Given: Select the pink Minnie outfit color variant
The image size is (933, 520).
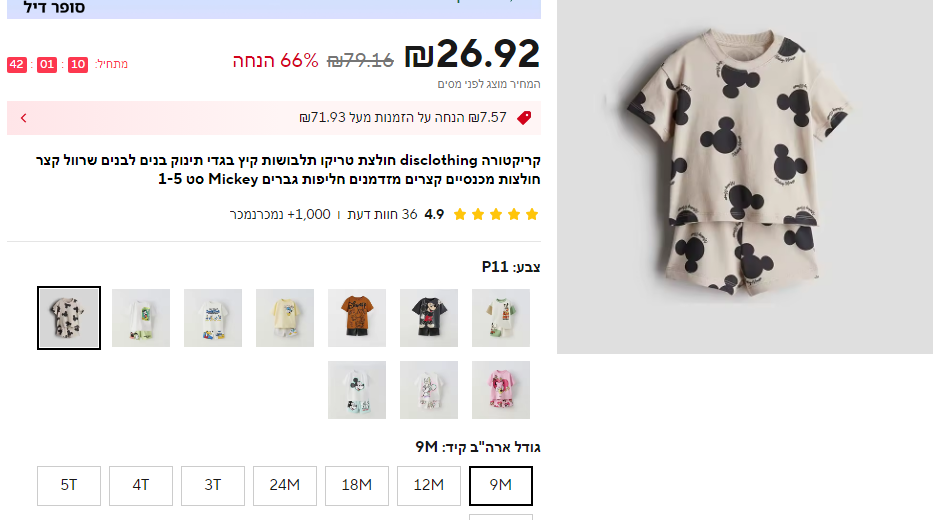Looking at the screenshot, I should [x=501, y=390].
